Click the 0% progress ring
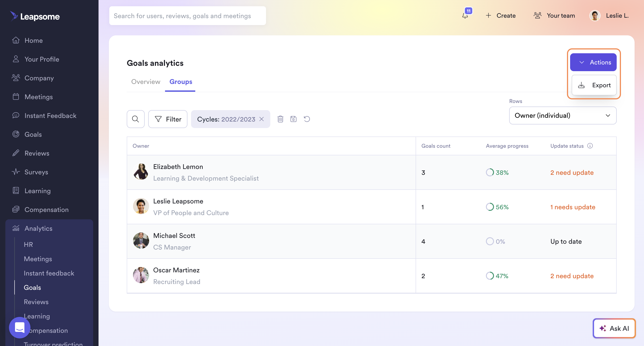Viewport: 644px width, 346px height. pos(489,241)
